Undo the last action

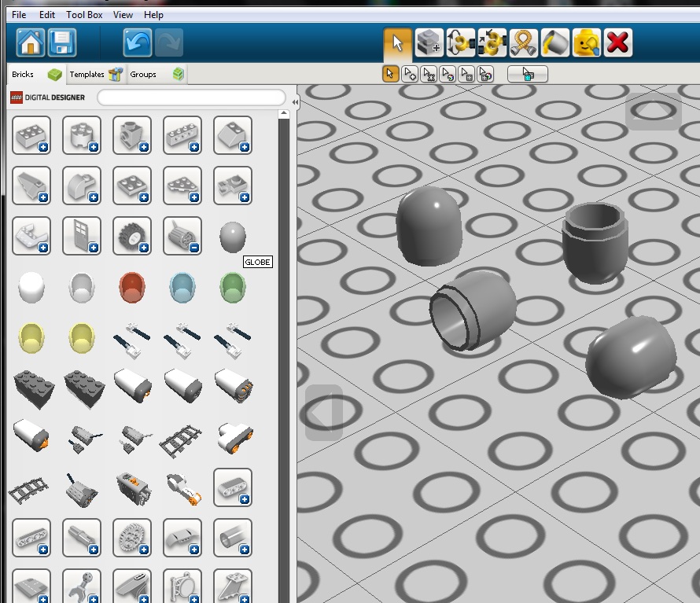pyautogui.click(x=137, y=43)
